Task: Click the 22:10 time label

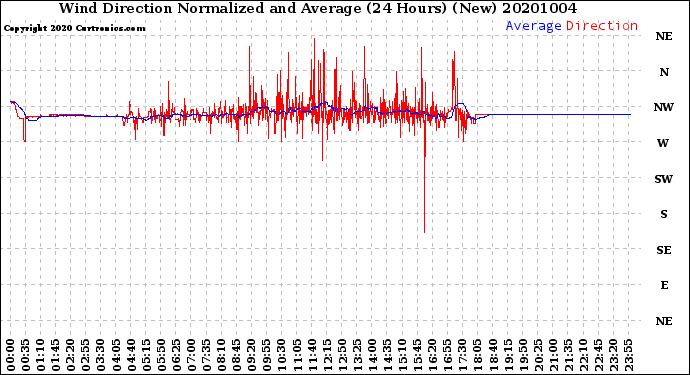Action: (584, 355)
